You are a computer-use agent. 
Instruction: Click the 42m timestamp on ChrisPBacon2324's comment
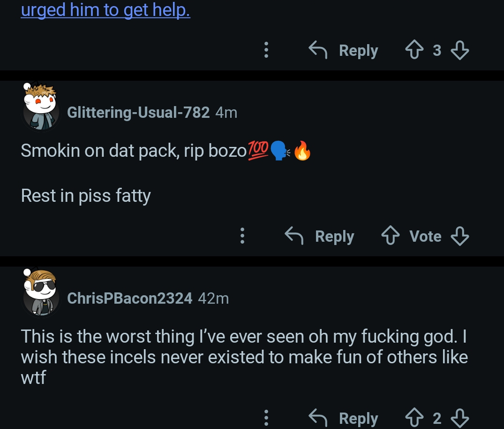coord(213,299)
